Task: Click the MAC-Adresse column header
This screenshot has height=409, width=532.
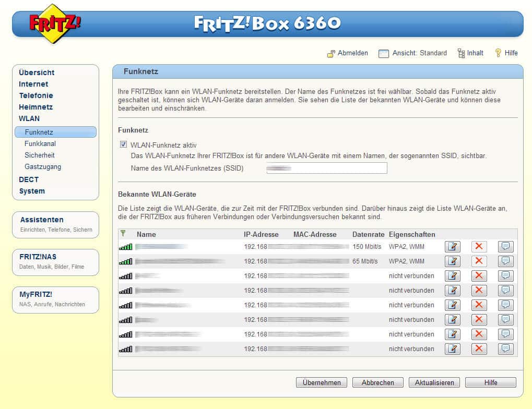Action: pos(315,234)
